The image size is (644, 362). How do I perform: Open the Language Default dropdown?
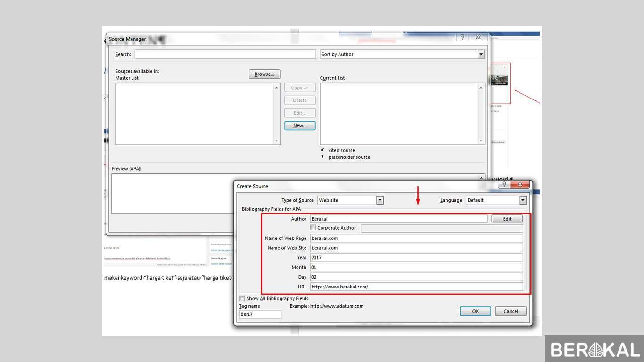point(523,200)
